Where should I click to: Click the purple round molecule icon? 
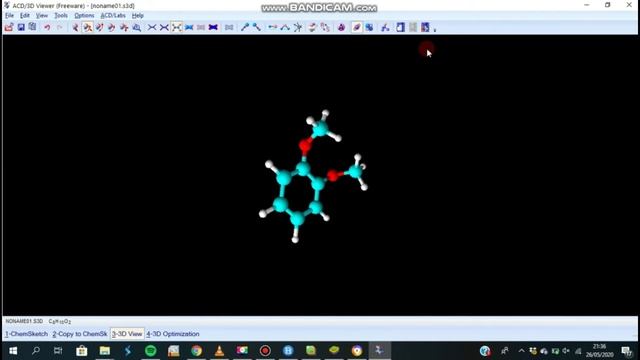(x=341, y=27)
